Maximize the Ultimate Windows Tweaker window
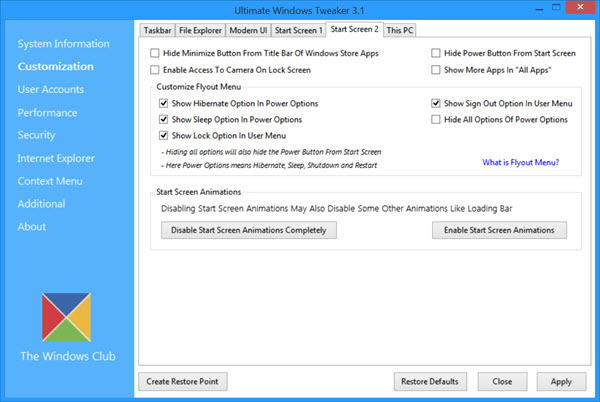The width and height of the screenshot is (600, 402). [x=556, y=7]
